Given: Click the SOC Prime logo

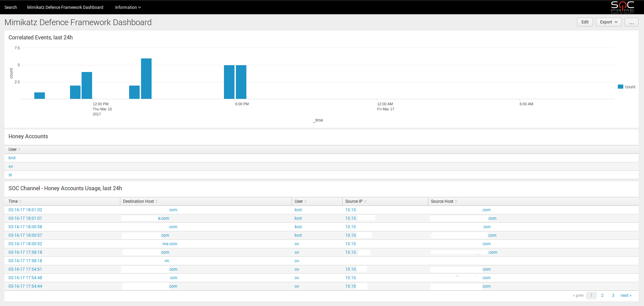Looking at the screenshot, I should click(x=622, y=7).
